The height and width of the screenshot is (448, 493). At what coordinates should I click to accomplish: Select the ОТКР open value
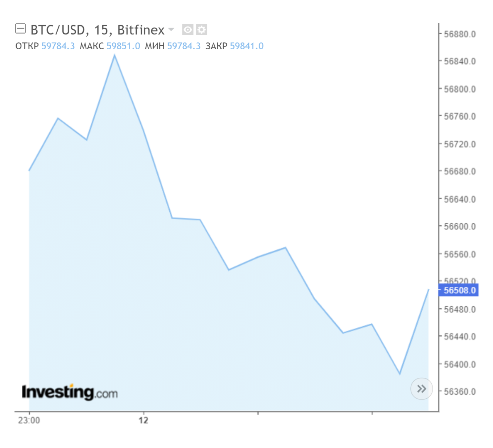pos(58,46)
